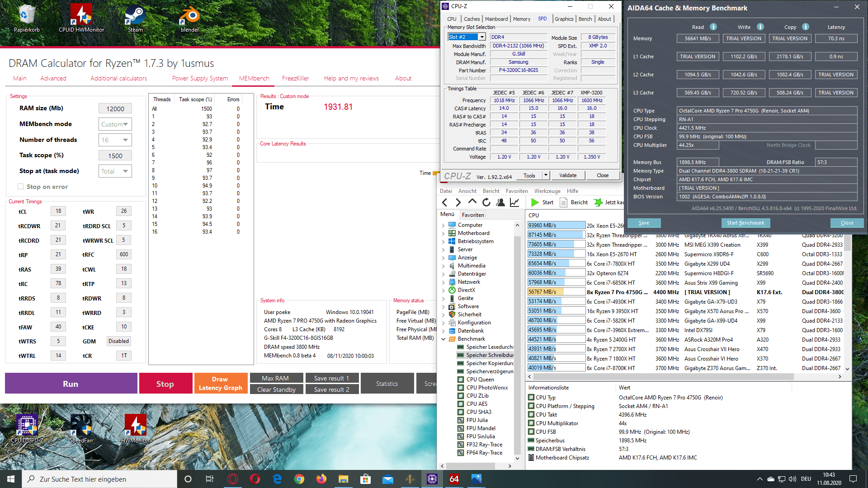Image resolution: width=868 pixels, height=488 pixels.
Task: Open the CPUID CPU-Z desktop icon
Action: coord(27,428)
